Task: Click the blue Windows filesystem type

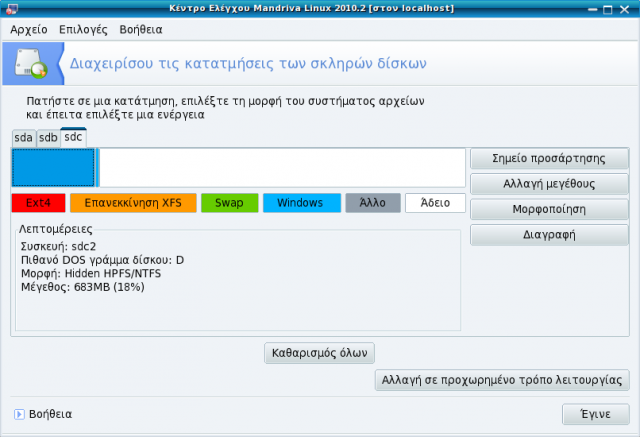Action: pyautogui.click(x=302, y=203)
